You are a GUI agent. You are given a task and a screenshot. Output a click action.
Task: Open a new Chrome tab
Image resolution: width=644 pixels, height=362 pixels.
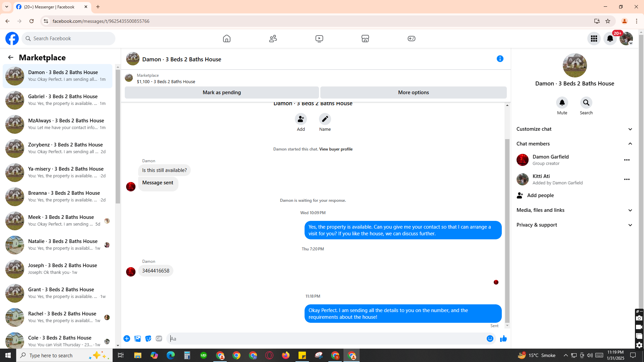pyautogui.click(x=98, y=7)
